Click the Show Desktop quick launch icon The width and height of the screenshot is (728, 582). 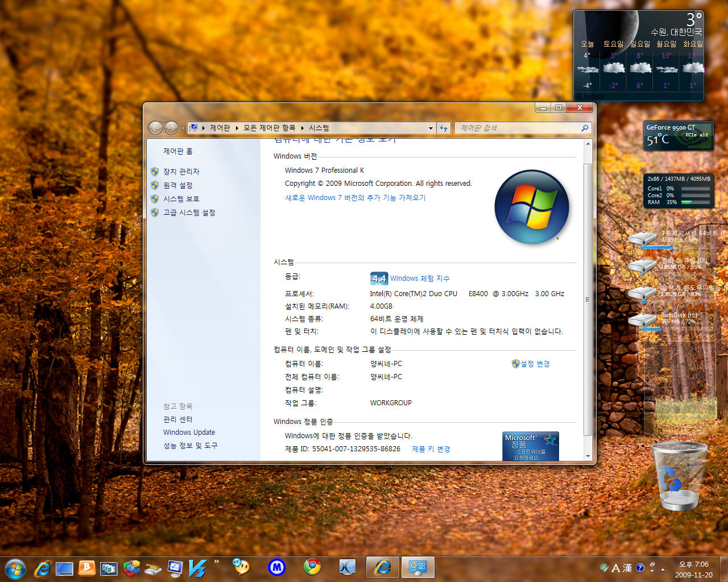64,568
